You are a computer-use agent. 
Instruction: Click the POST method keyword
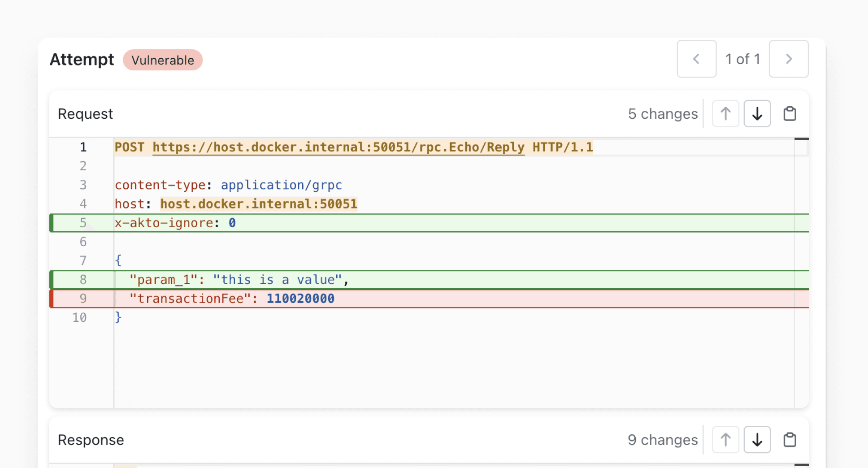(x=130, y=147)
